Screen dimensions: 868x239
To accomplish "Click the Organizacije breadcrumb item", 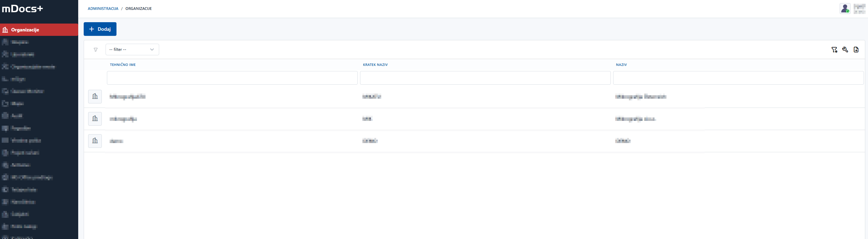I will click(138, 9).
